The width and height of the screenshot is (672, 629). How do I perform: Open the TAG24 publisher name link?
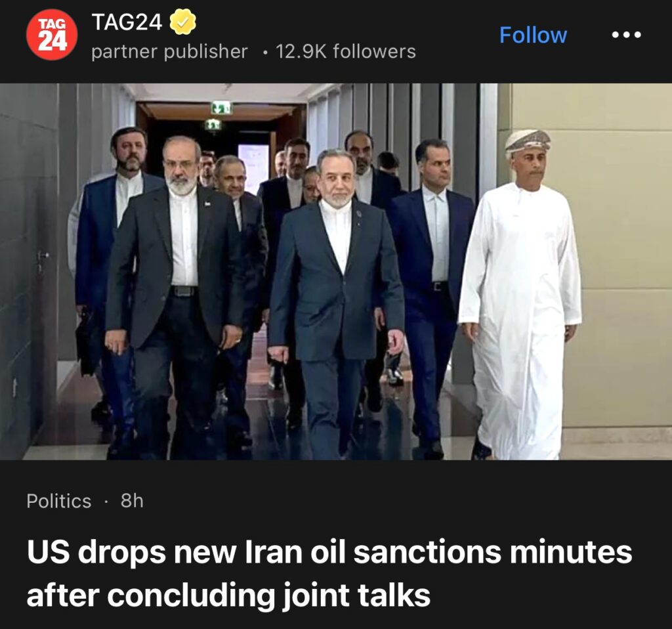pos(127,22)
